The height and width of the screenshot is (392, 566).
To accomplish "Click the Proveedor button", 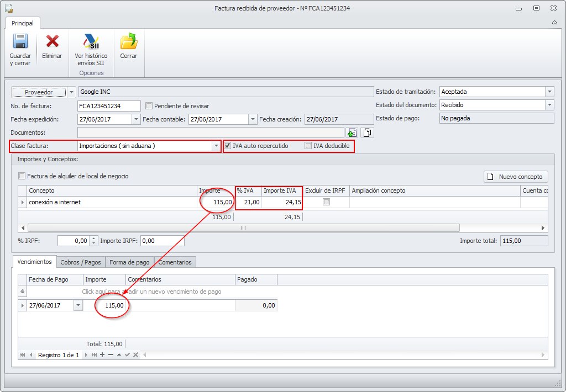I will (x=39, y=92).
